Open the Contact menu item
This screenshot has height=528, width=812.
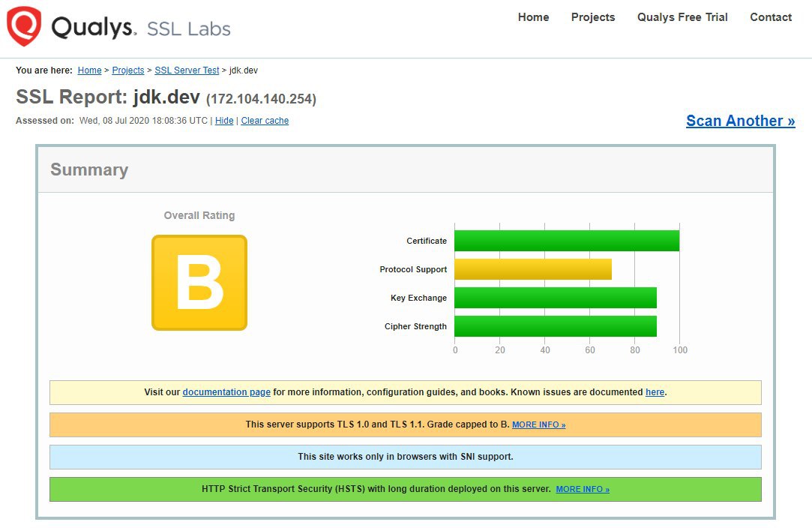(771, 17)
